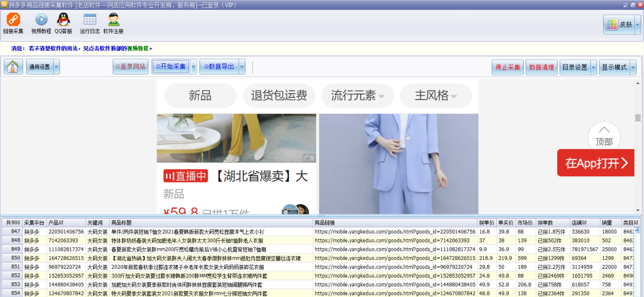The image size is (644, 297).
Task: Open the 运行日志 run log icon
Action: point(90,20)
